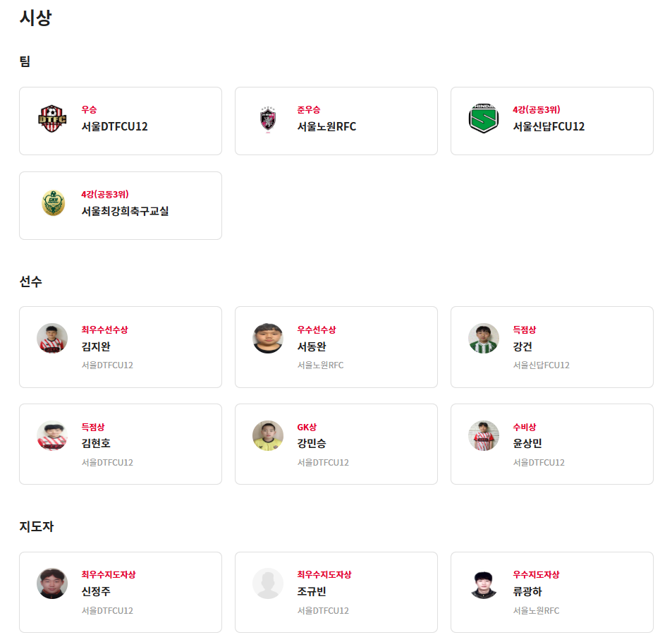Screen dimensions: 672x642
Task: Click the 류광하 coach name
Action: [x=527, y=592]
